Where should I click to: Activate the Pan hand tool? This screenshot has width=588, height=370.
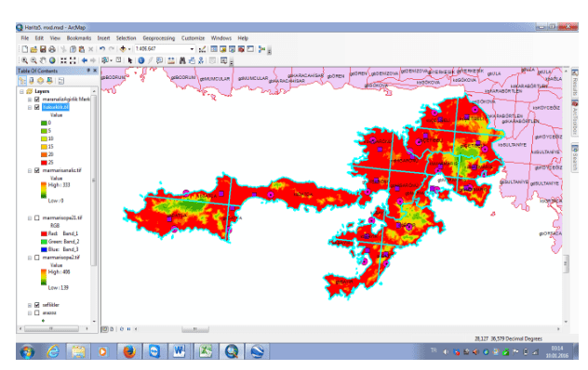click(x=43, y=60)
